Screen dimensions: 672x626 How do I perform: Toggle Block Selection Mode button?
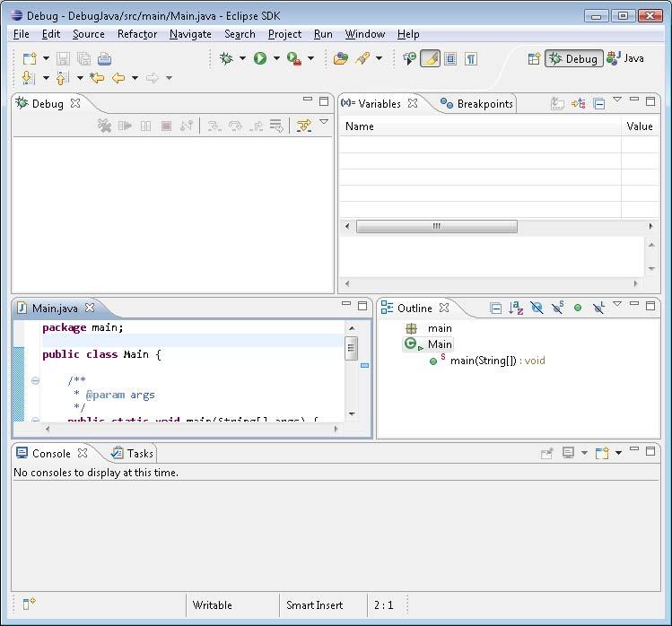pos(450,58)
